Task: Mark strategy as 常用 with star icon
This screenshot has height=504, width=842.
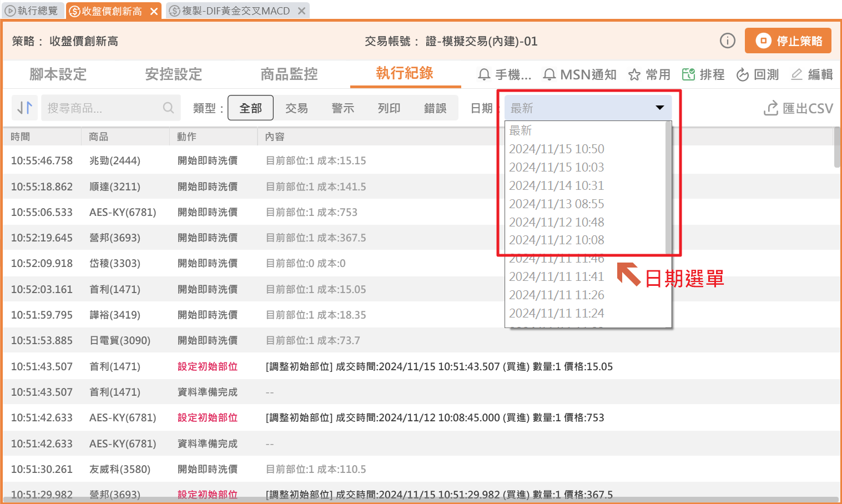Action: pyautogui.click(x=634, y=74)
